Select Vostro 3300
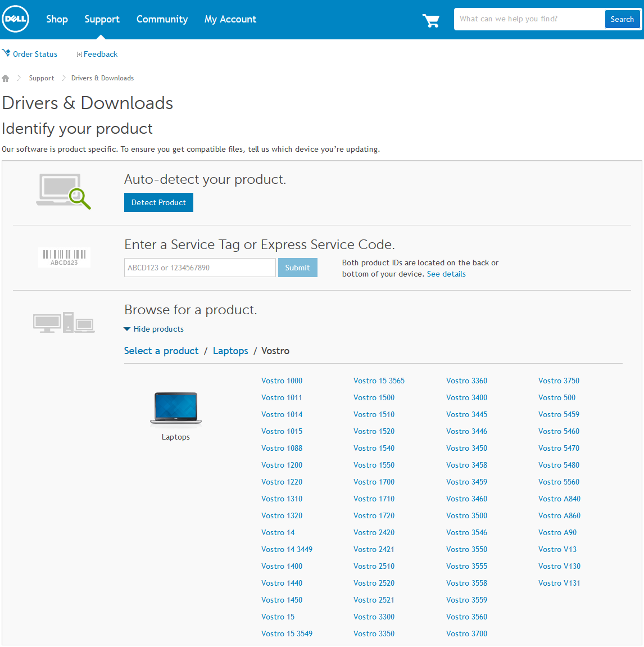The image size is (644, 647). point(374,617)
